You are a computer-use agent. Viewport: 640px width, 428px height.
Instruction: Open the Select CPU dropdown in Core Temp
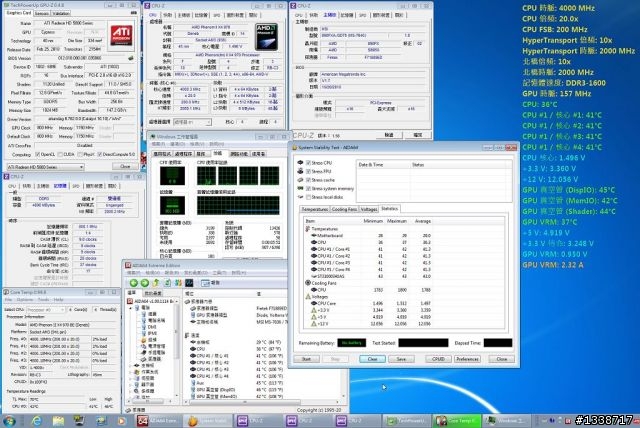(x=46, y=310)
